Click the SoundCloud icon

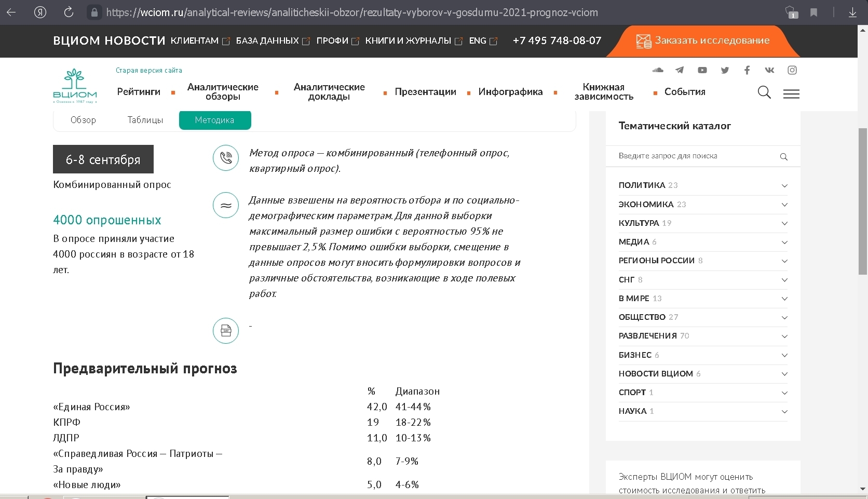pos(658,70)
